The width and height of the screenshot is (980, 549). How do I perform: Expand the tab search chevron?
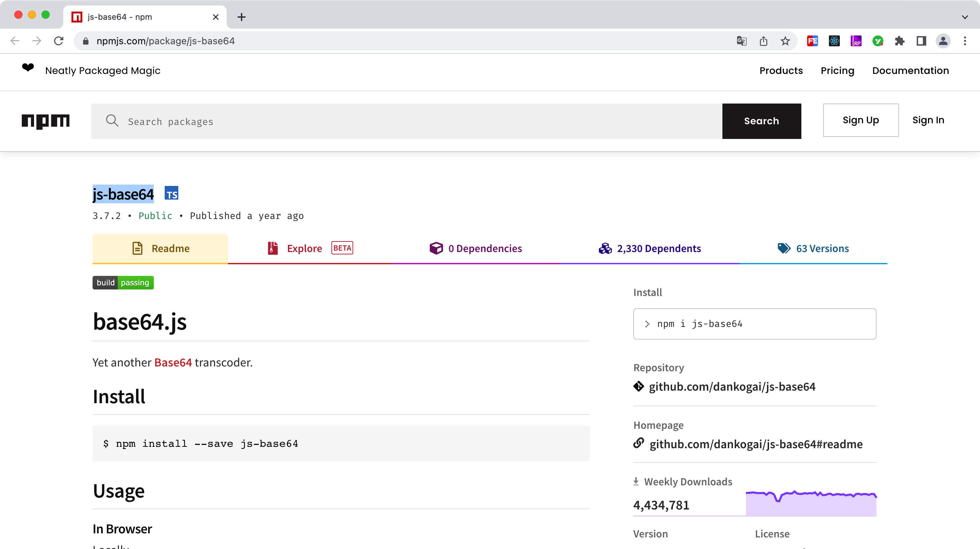click(964, 17)
